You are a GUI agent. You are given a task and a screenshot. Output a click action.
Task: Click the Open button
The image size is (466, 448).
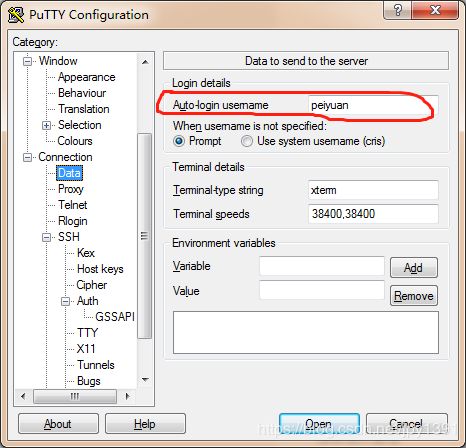319,424
